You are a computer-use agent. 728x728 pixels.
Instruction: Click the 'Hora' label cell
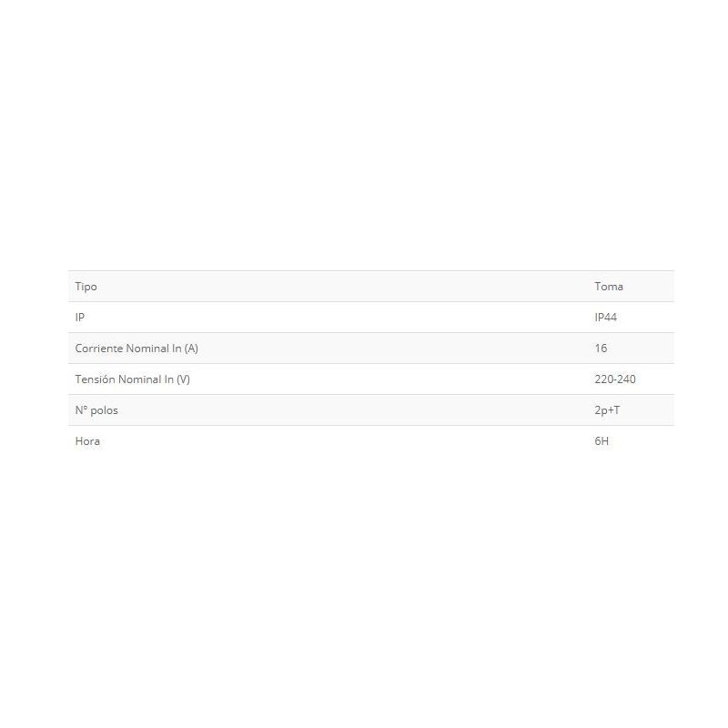pos(87,441)
